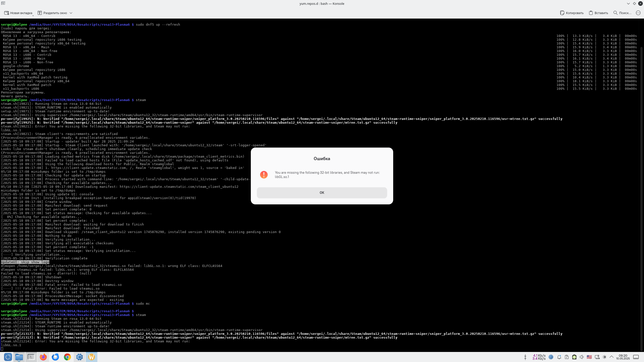Expand the Разделить окно dropdown arrow
Image resolution: width=644 pixels, height=362 pixels.
point(71,13)
